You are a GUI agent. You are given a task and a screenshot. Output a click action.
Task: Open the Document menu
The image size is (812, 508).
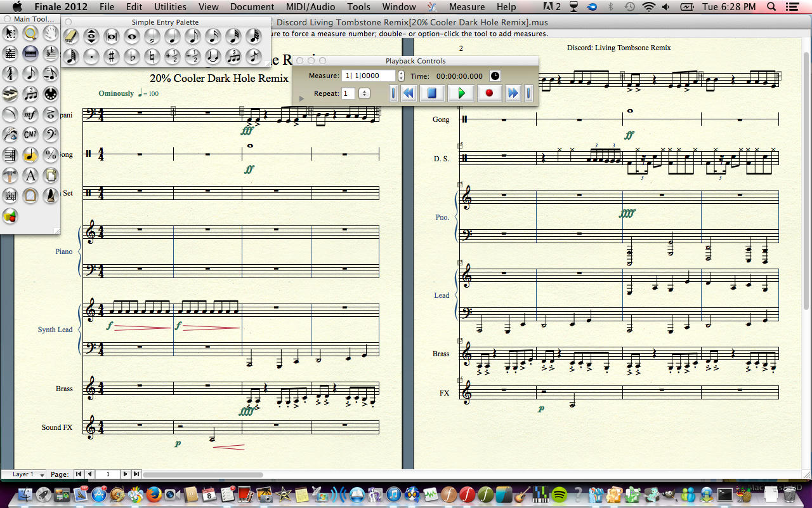pos(252,7)
